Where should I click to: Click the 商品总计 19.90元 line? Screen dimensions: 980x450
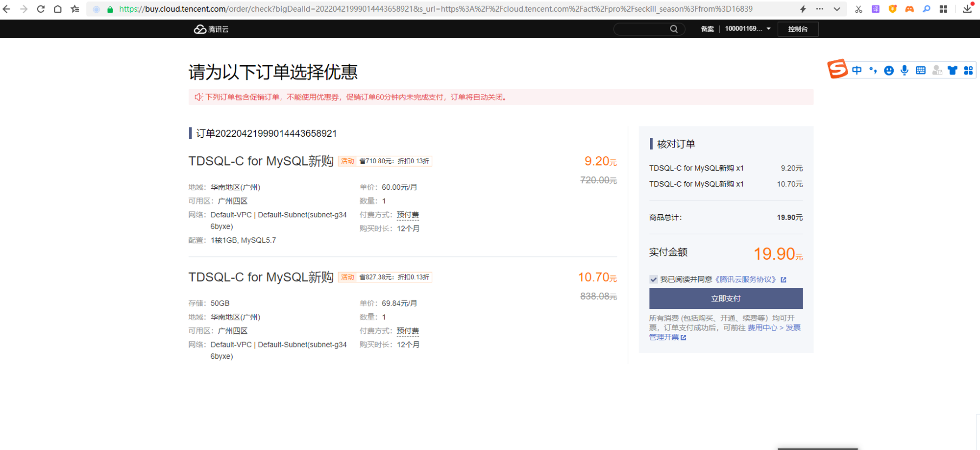(x=726, y=218)
